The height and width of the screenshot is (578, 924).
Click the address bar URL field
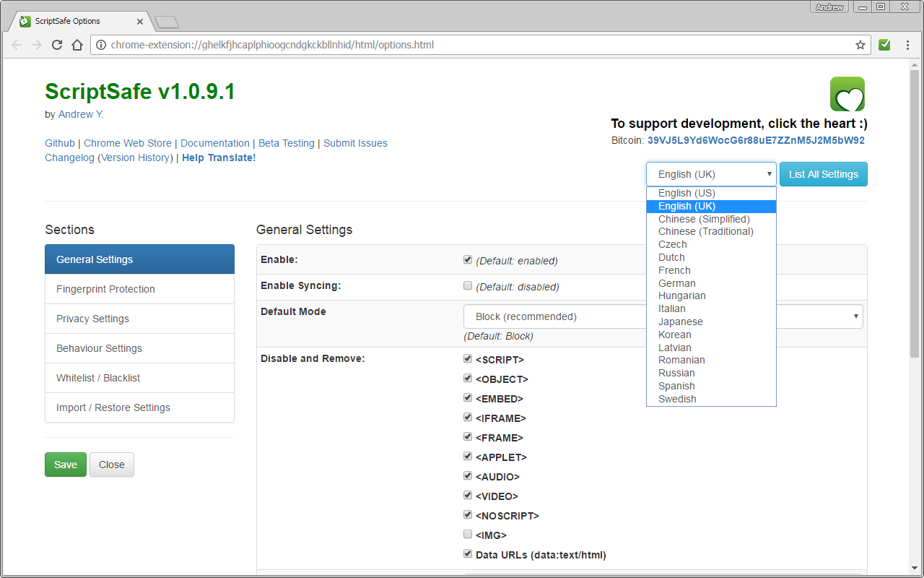click(480, 45)
